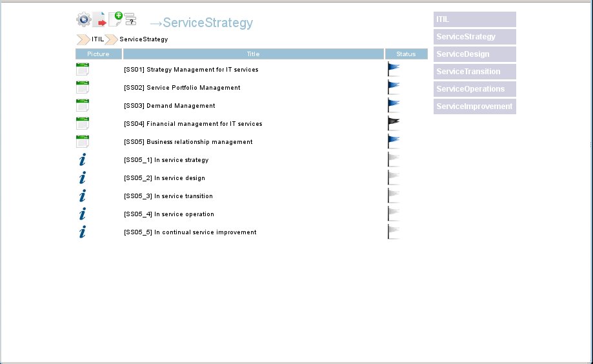593x364 pixels.
Task: Click info icon for SS05_4 service operation
Action: point(83,214)
